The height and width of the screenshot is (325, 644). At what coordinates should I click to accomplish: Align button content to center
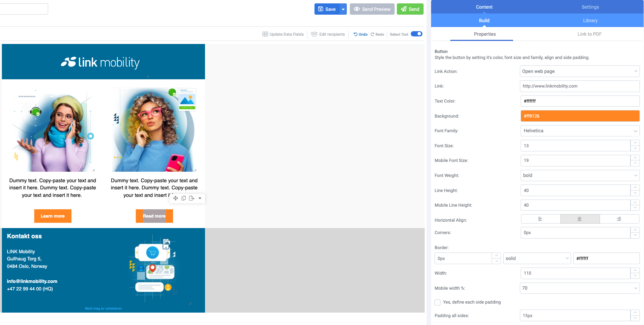[x=580, y=219]
